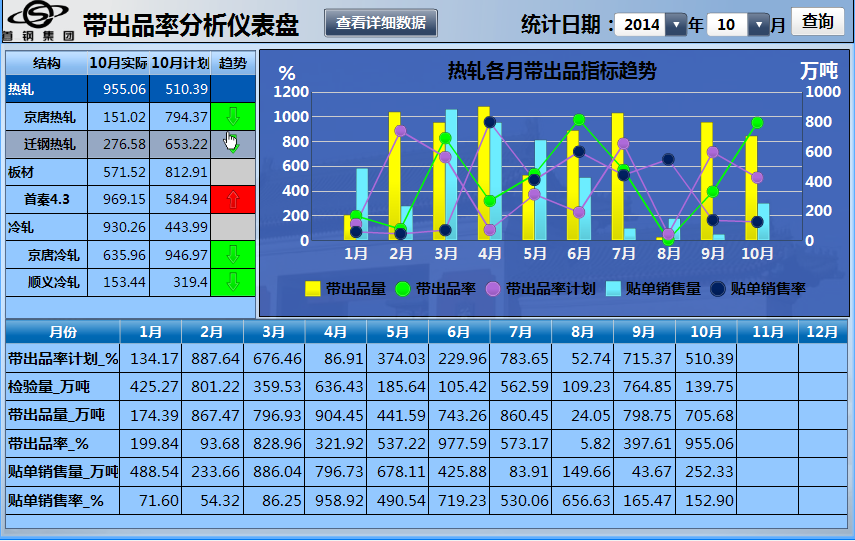The image size is (855, 541).
Task: Click red up arrow for 首秦4.3
Action: [x=233, y=200]
